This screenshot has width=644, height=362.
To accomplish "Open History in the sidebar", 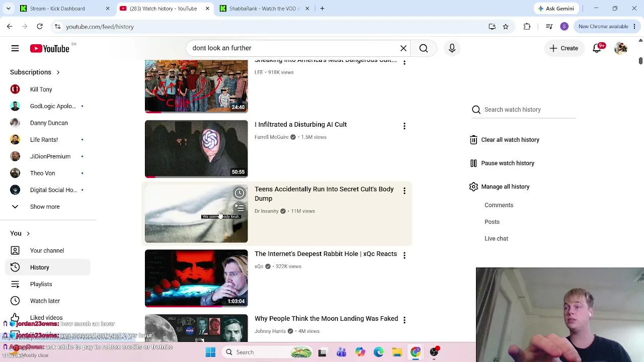I will 48,267.
